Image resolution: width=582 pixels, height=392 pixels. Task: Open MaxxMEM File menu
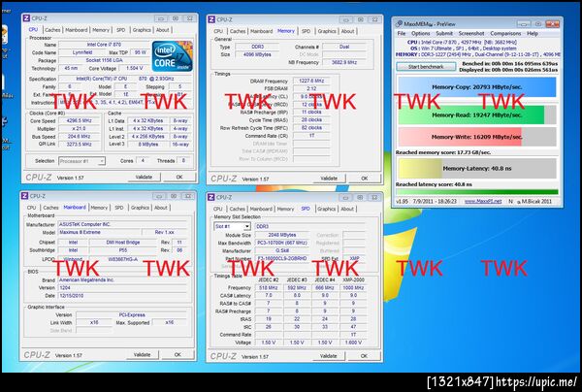402,33
